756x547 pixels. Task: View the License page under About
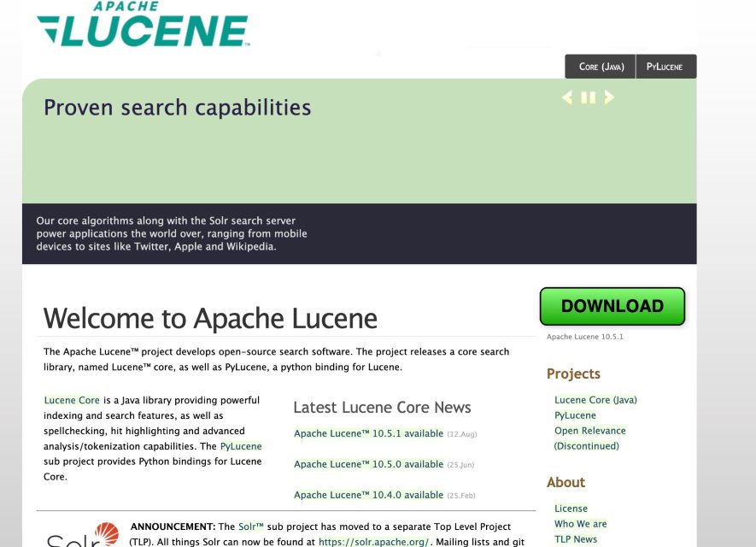571,509
